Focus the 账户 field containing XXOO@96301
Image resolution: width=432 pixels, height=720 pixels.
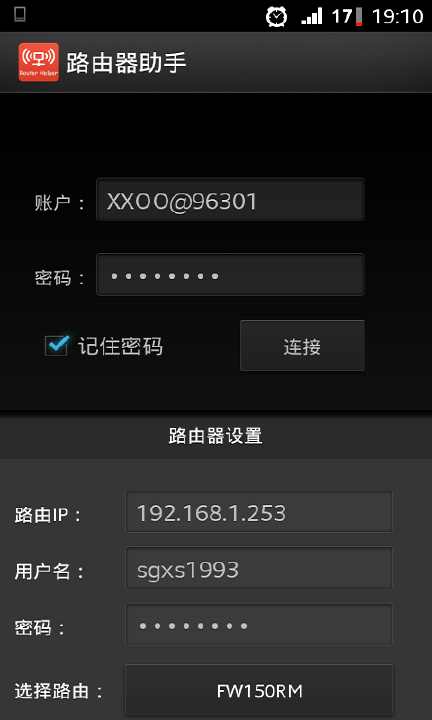click(x=230, y=200)
